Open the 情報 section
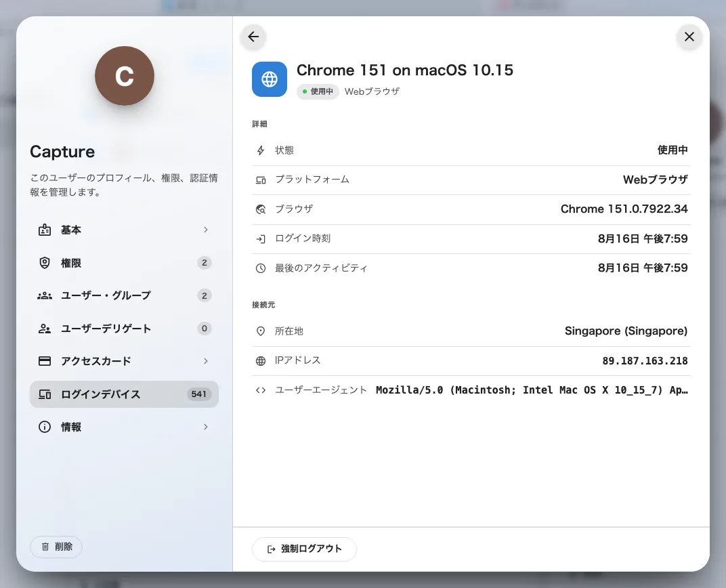 [124, 427]
